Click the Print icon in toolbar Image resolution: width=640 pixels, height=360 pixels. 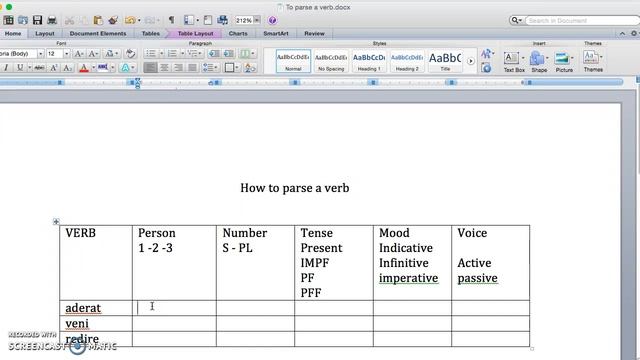52,20
